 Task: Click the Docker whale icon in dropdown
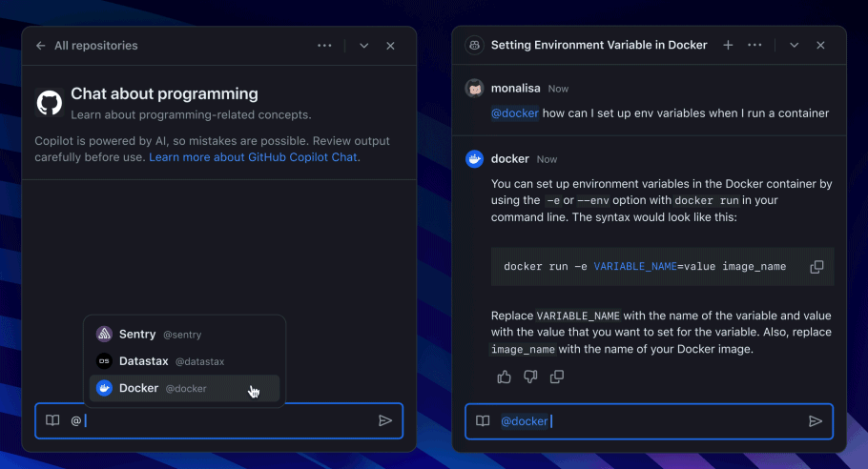pos(104,388)
